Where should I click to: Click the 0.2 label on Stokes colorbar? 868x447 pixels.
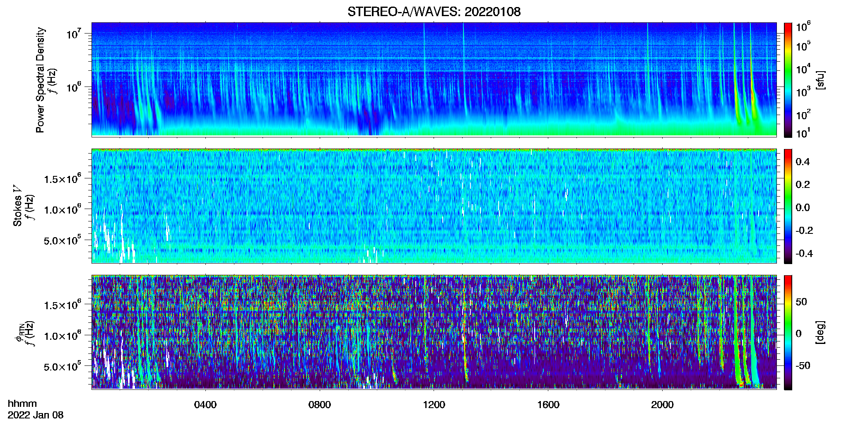[x=803, y=185]
